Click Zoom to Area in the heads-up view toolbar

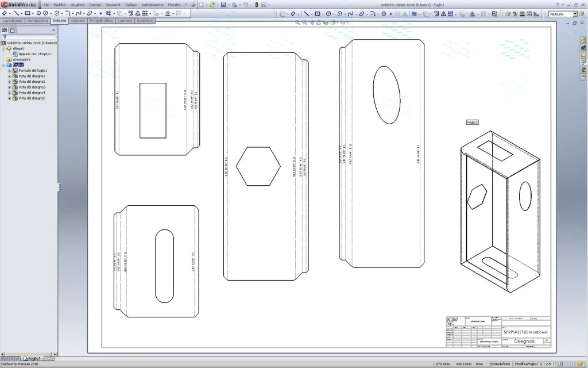tap(304, 22)
